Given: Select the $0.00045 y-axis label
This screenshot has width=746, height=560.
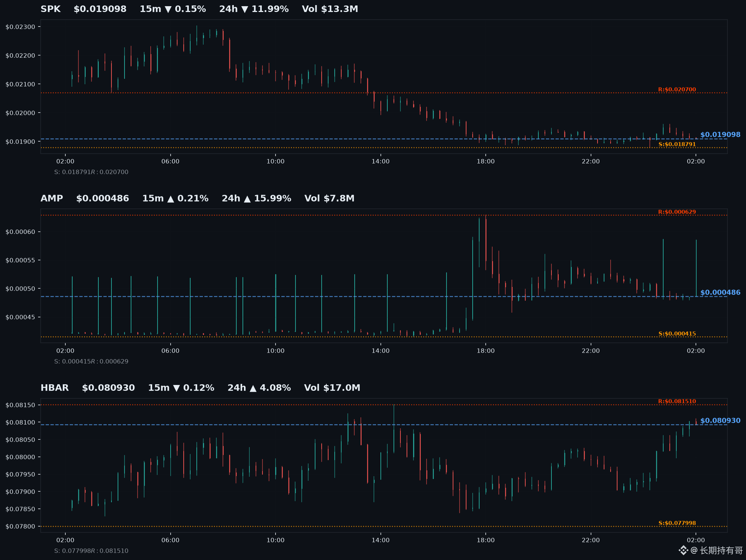Looking at the screenshot, I should pyautogui.click(x=20, y=317).
